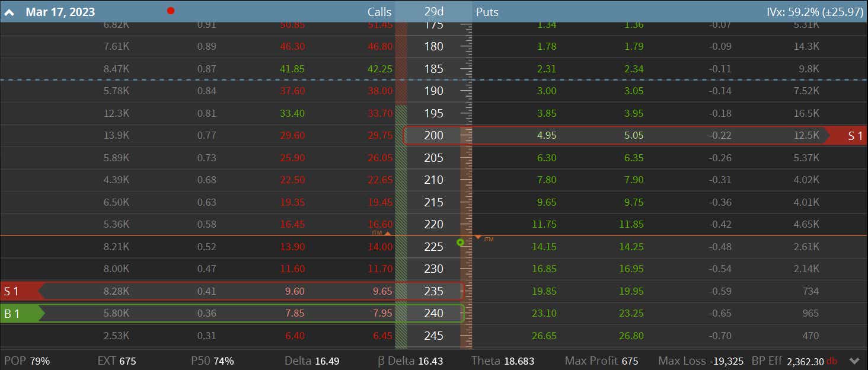Click the Puts column header

(487, 12)
